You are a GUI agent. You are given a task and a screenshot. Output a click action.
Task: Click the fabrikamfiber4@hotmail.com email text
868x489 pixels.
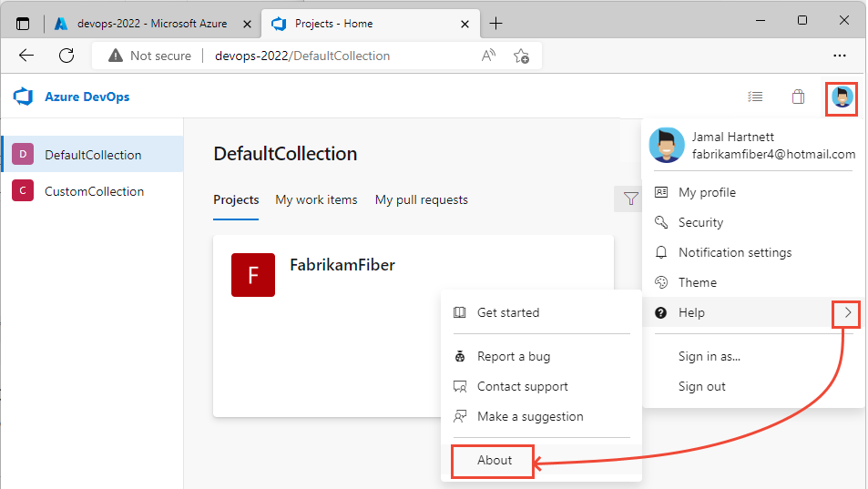[773, 154]
